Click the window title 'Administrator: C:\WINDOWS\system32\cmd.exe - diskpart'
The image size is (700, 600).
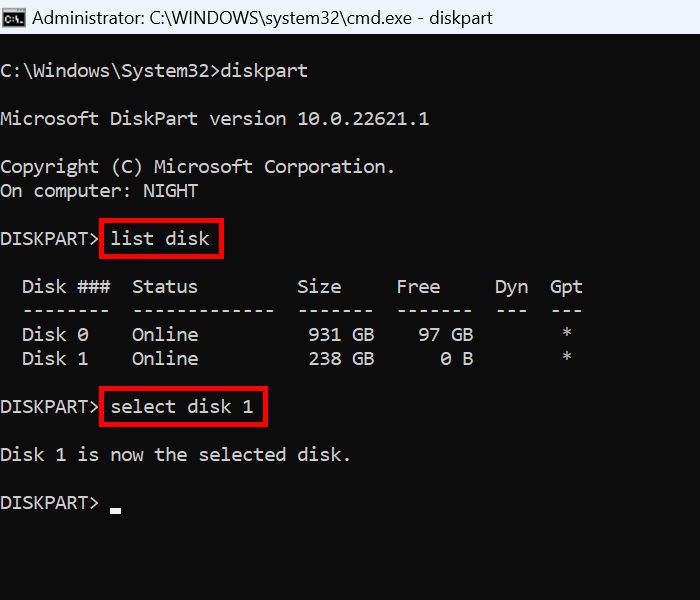[262, 18]
